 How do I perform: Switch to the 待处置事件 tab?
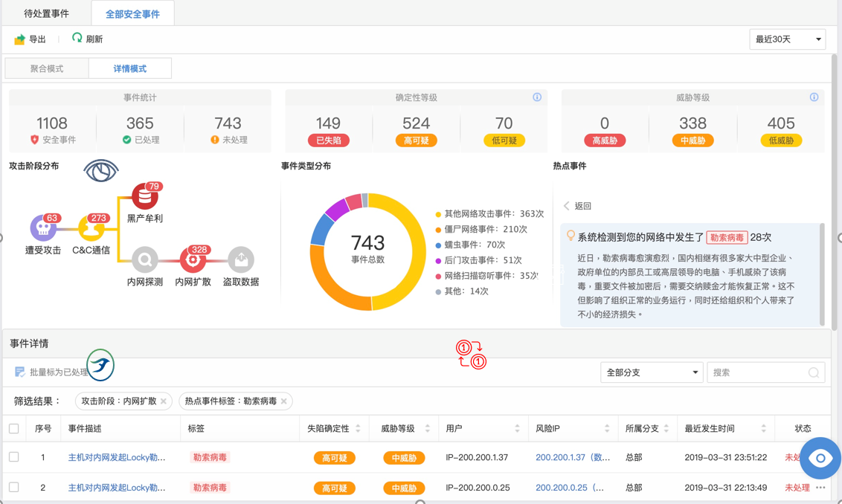click(x=46, y=13)
